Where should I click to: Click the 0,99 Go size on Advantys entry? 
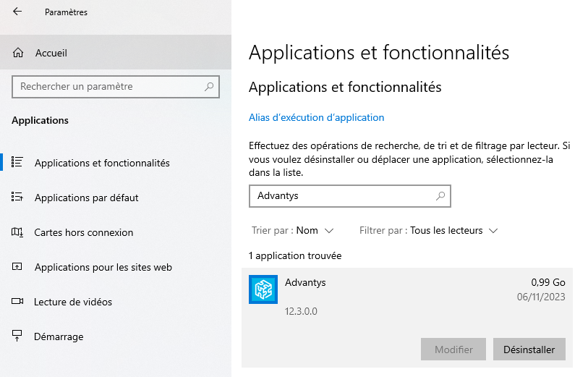click(x=547, y=282)
